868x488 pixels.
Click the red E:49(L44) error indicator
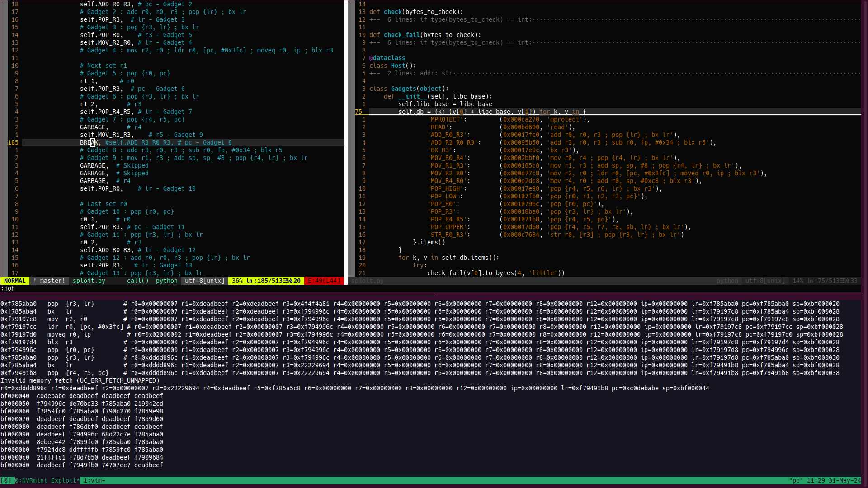(324, 281)
